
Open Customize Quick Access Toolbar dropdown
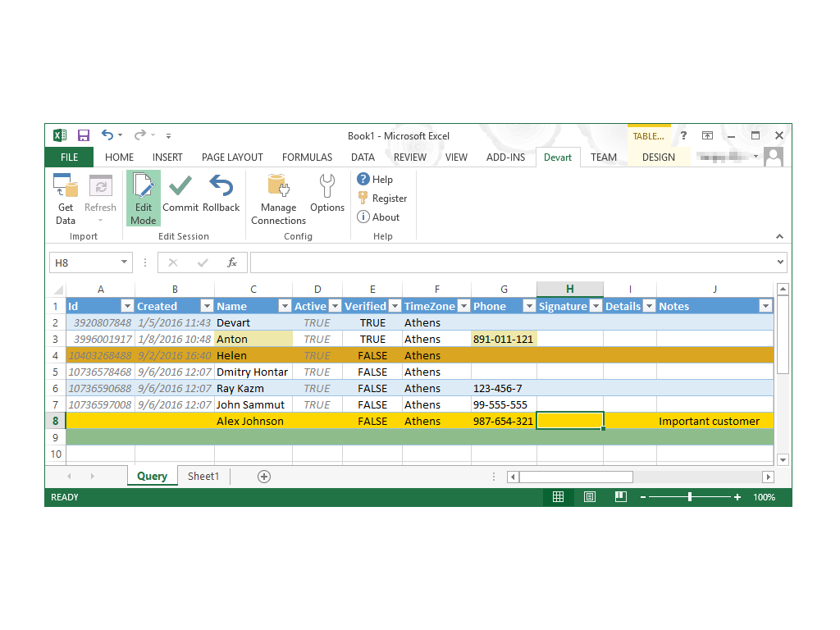point(168,136)
